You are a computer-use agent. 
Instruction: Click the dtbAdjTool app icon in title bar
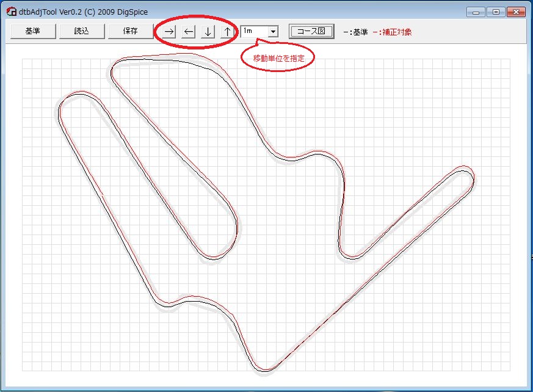pyautogui.click(x=11, y=12)
